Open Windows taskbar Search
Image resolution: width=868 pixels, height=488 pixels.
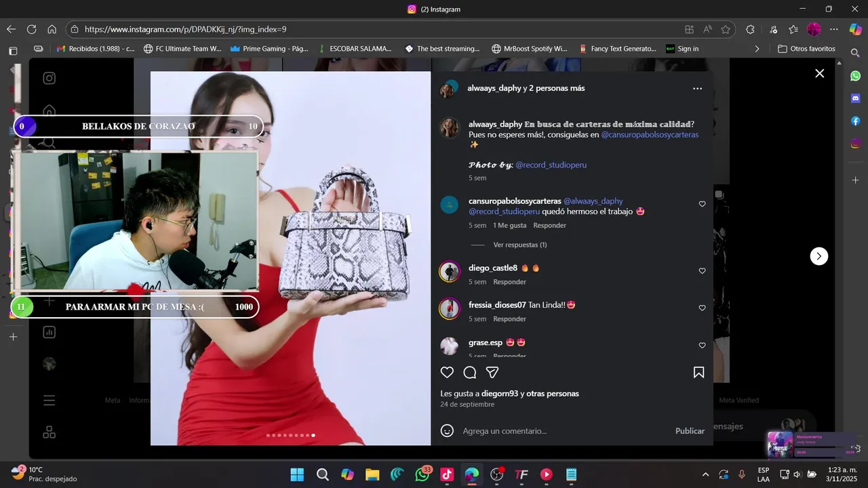323,474
